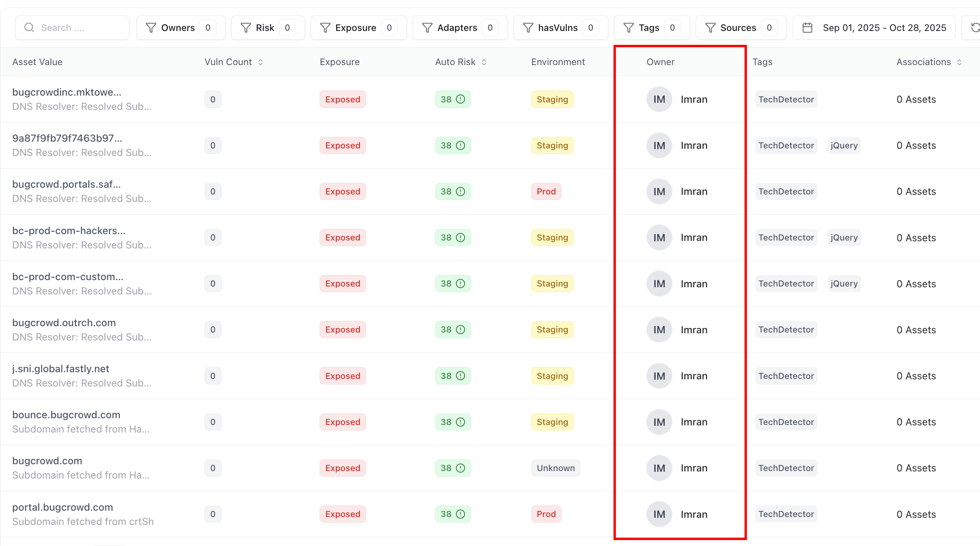Click info icon beside bugcrowd.com risk score

tap(460, 468)
